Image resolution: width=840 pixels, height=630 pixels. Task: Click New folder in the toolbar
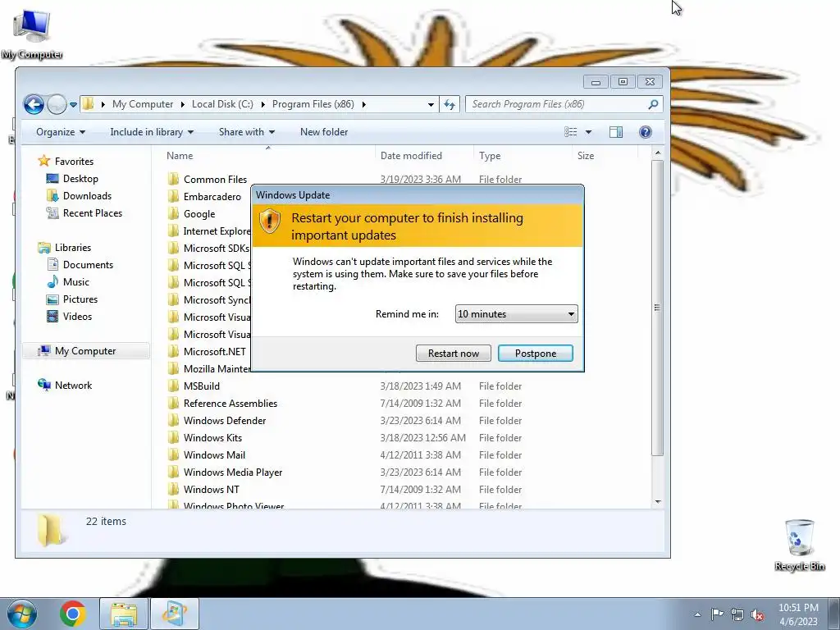click(x=324, y=132)
